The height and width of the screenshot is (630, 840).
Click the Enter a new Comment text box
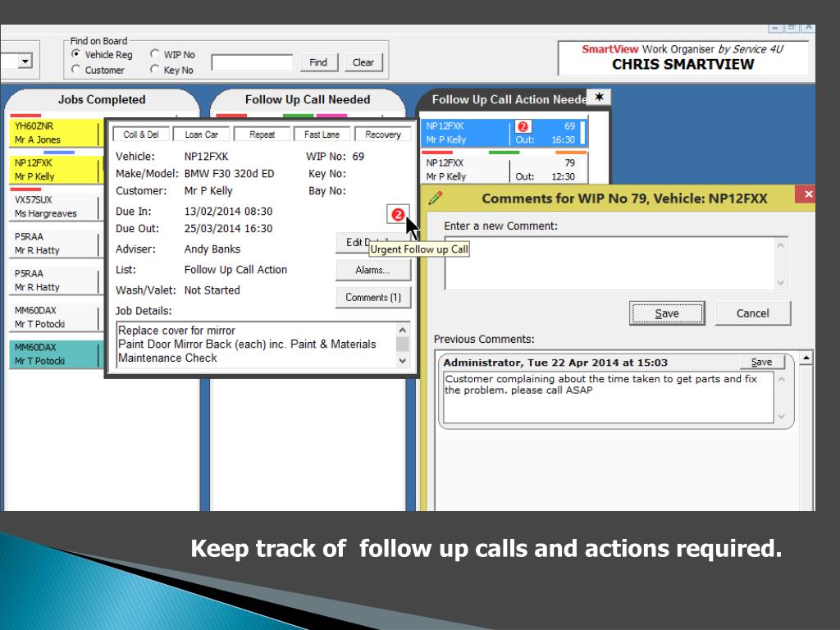[610, 263]
